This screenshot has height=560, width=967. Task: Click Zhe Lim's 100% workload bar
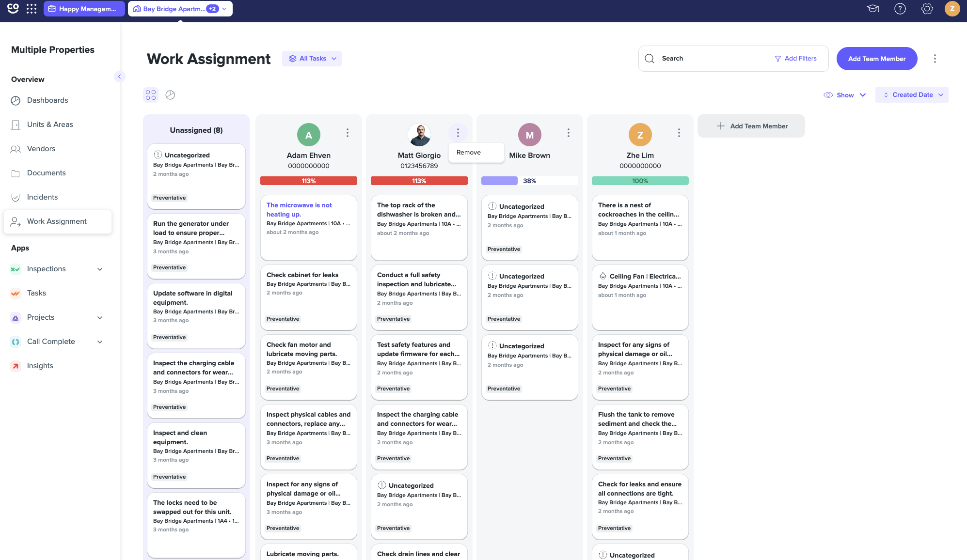(640, 181)
